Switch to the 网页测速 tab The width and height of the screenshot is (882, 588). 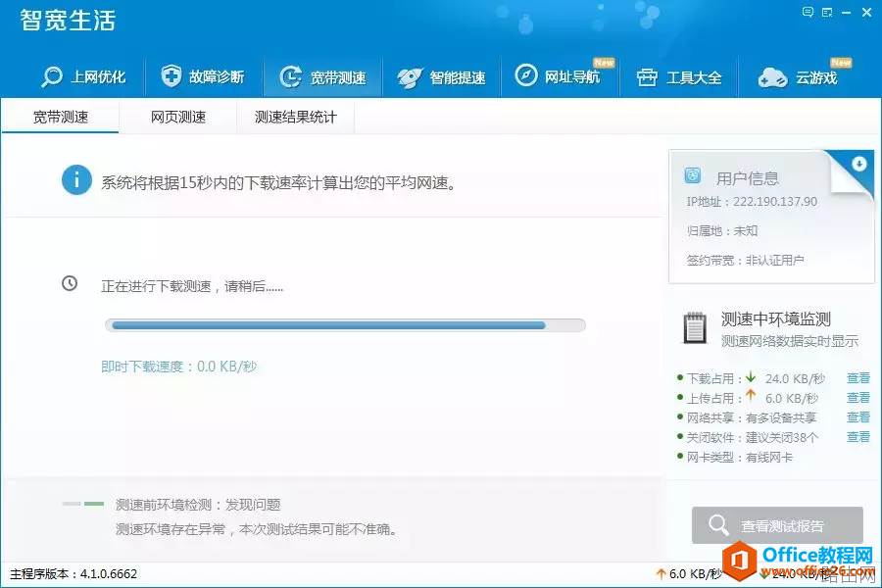pyautogui.click(x=177, y=117)
